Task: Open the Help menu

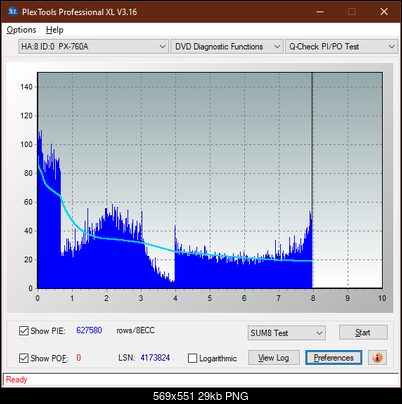Action: [x=55, y=30]
